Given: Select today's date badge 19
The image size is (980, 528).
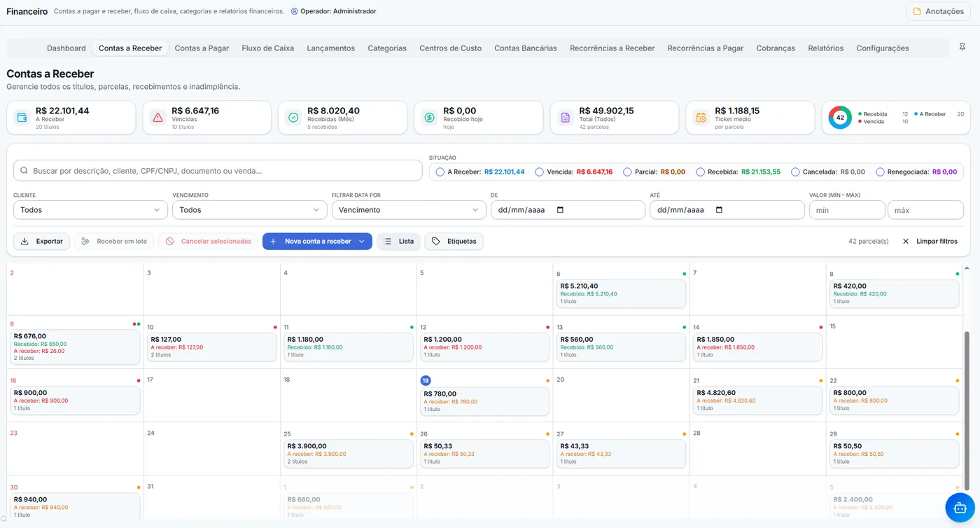Looking at the screenshot, I should [426, 380].
